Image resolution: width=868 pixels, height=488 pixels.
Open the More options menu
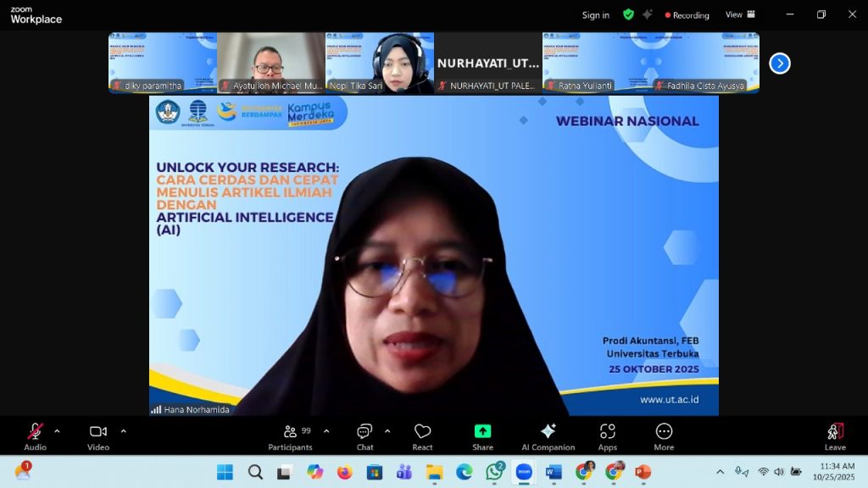coord(664,435)
